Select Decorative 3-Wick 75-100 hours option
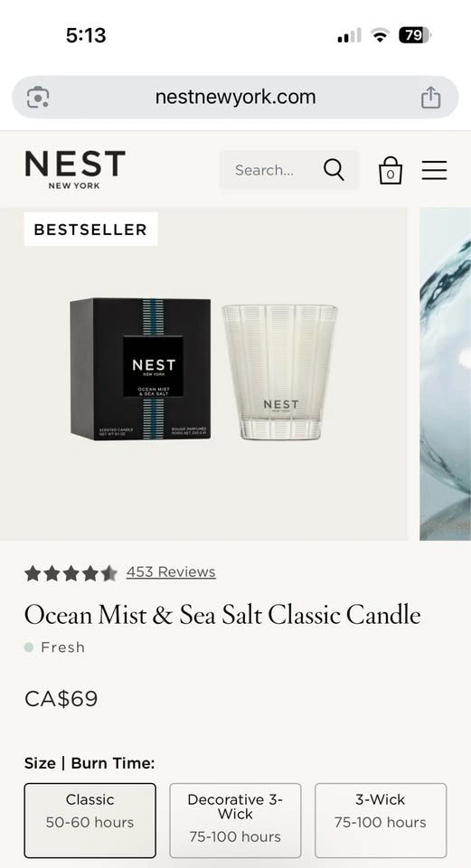The height and width of the screenshot is (868, 471). point(235,820)
